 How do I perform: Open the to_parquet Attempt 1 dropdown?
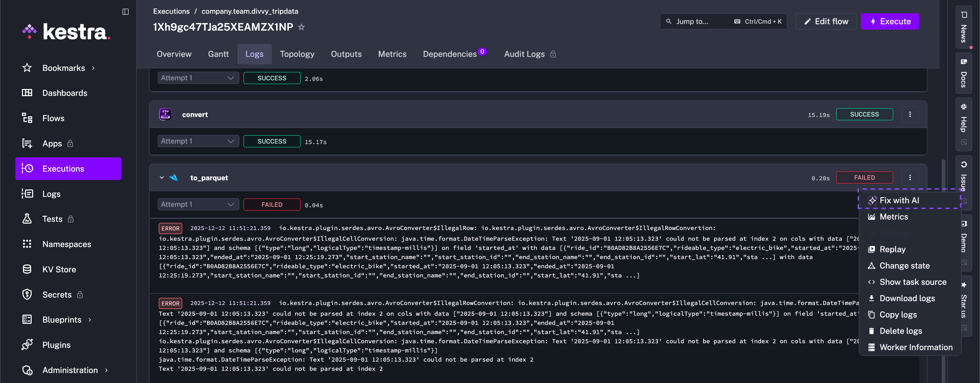(x=198, y=205)
